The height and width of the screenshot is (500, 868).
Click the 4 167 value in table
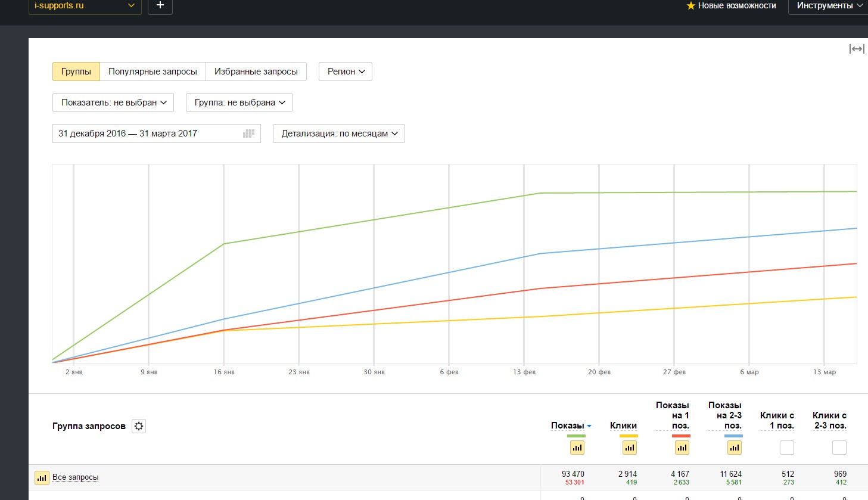tap(680, 474)
